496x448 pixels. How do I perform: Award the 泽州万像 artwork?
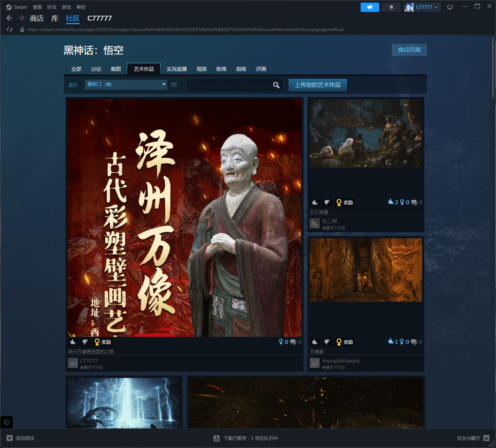pyautogui.click(x=103, y=342)
